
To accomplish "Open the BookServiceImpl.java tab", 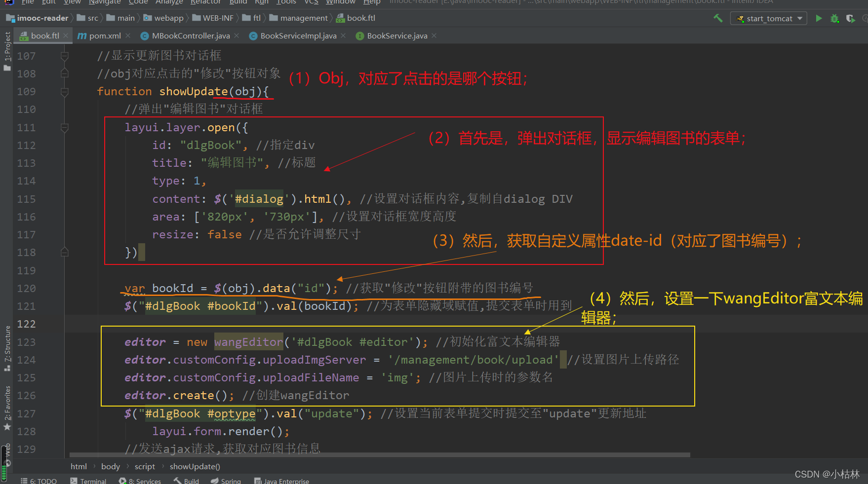I will (x=298, y=36).
